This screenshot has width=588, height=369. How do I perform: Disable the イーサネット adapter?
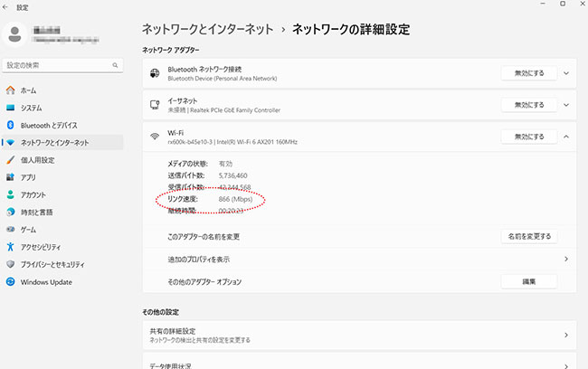(528, 105)
